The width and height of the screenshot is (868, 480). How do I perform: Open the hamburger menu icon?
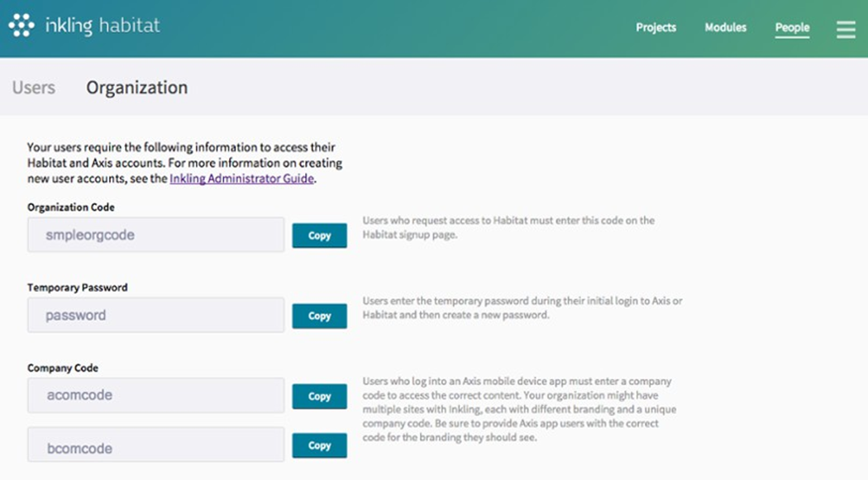845,29
